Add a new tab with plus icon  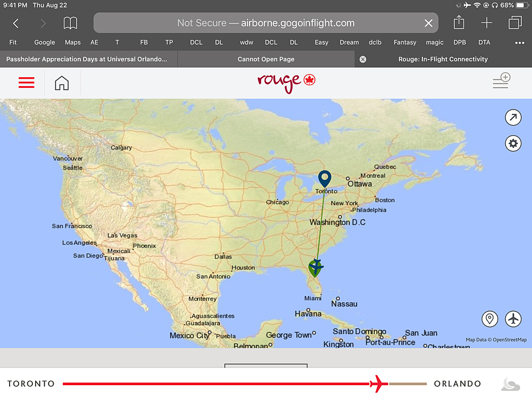[487, 23]
